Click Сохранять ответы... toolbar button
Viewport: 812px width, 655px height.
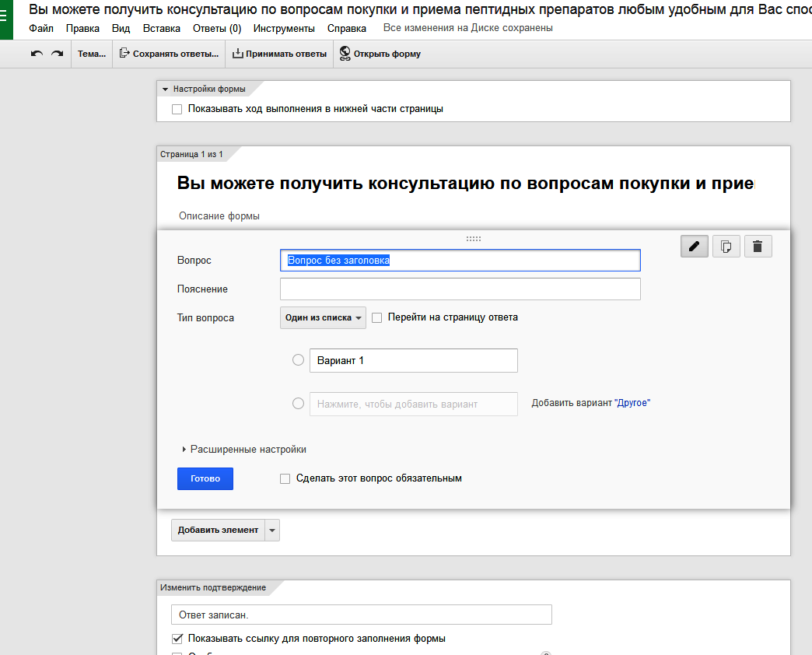click(x=170, y=54)
